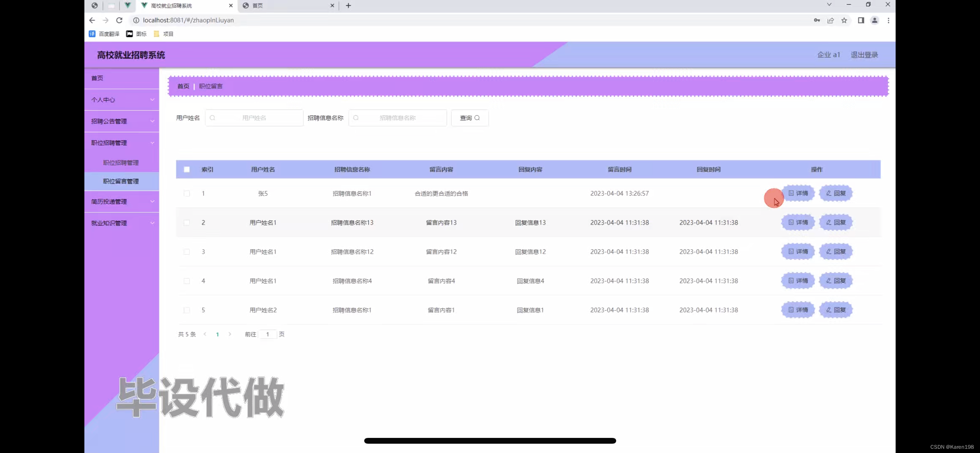Click the 查询 search button

470,118
